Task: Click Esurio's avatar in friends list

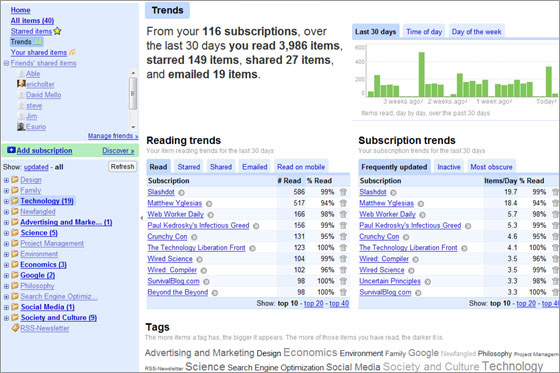Action: pos(21,126)
